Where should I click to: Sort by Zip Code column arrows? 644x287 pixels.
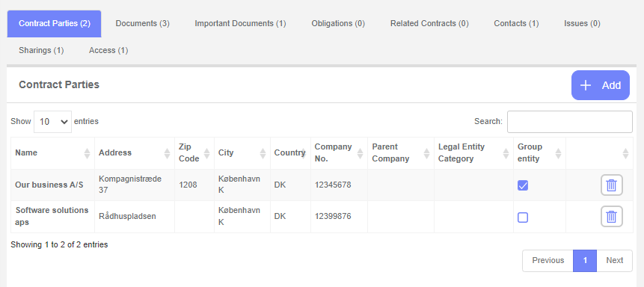[207, 153]
